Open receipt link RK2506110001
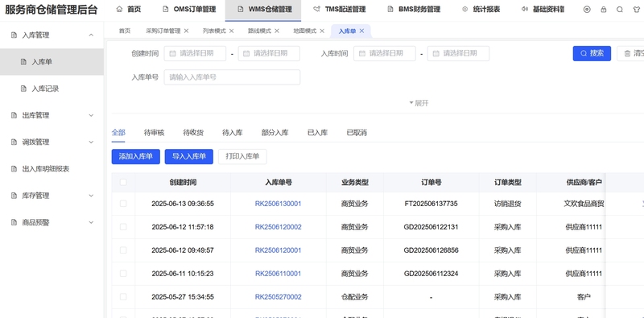This screenshot has height=318, width=644. point(278,273)
